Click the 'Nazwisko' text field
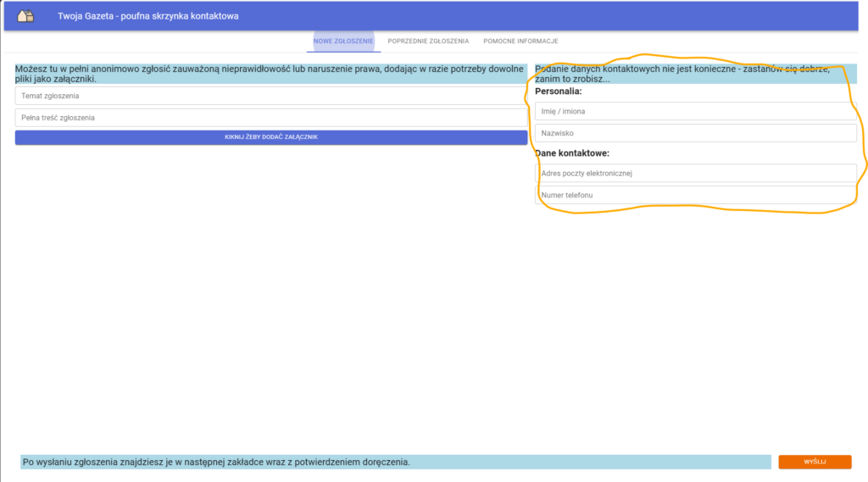 click(x=695, y=133)
